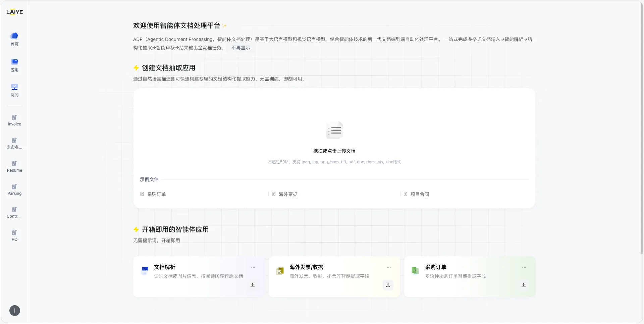
Task: Select the 海外票据 sample file
Action: (285, 194)
